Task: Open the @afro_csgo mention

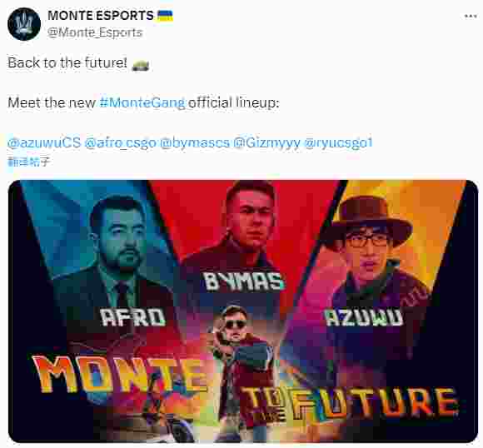Action: pos(120,142)
